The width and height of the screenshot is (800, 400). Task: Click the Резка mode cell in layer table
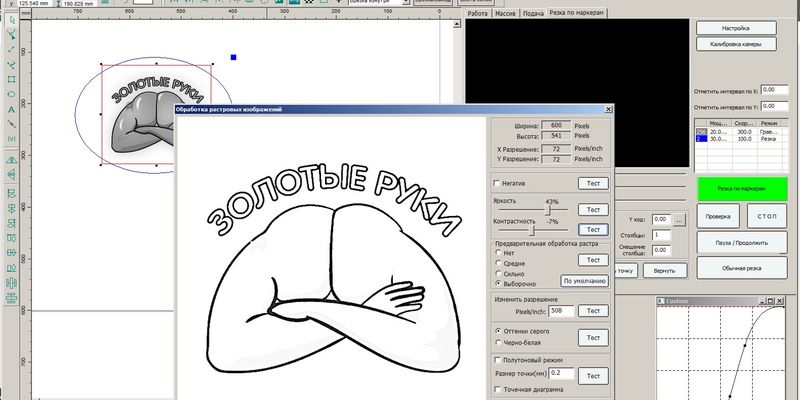point(768,138)
